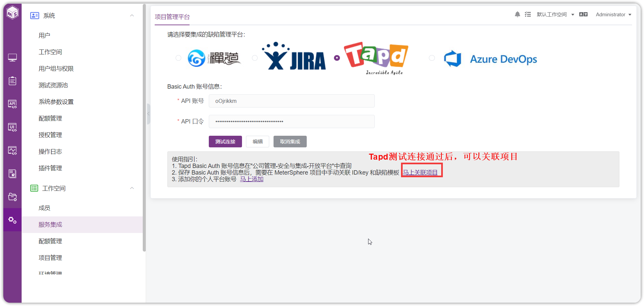Click the 取消集成 button

[290, 141]
